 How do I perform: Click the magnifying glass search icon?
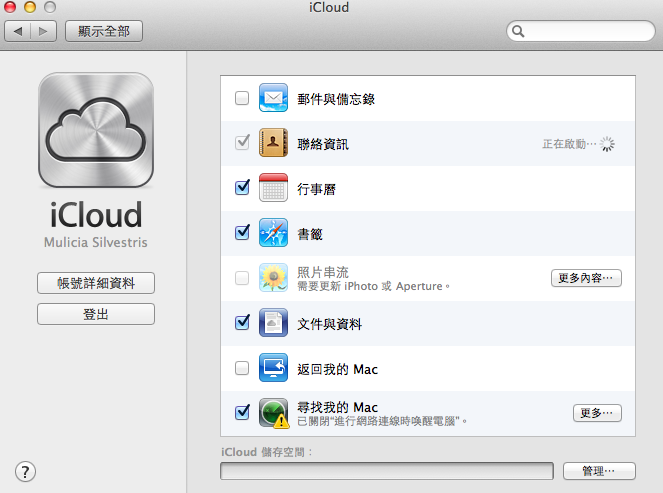(518, 31)
